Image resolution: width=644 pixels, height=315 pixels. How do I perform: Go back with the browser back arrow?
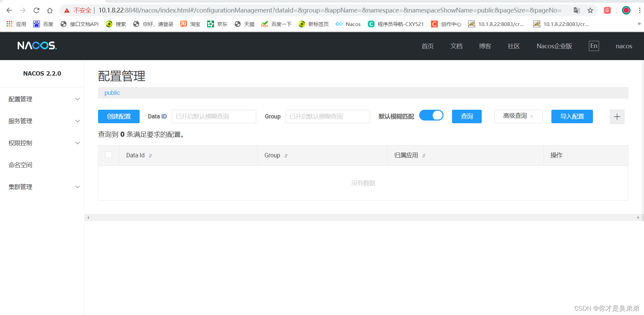click(9, 10)
